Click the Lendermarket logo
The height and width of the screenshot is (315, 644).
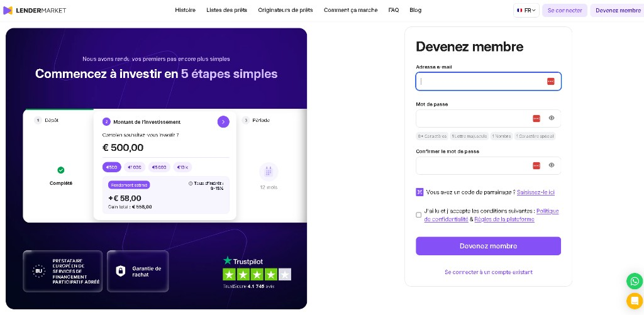click(x=35, y=10)
